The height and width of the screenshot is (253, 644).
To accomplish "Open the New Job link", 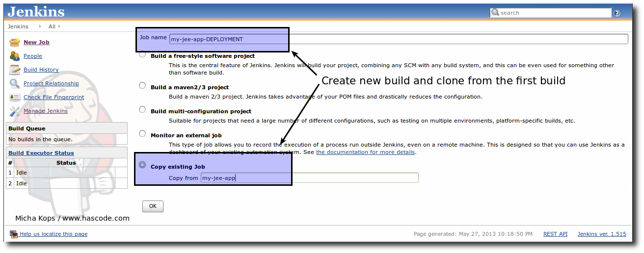I will click(x=36, y=42).
